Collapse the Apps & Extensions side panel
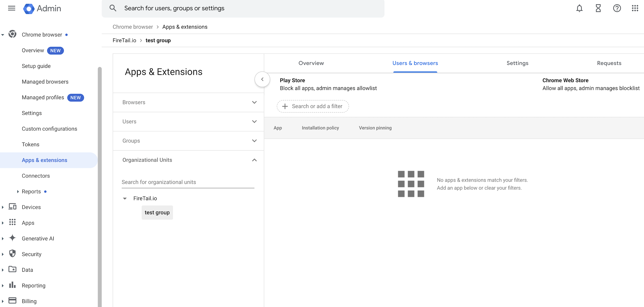Image resolution: width=644 pixels, height=307 pixels. coord(262,79)
